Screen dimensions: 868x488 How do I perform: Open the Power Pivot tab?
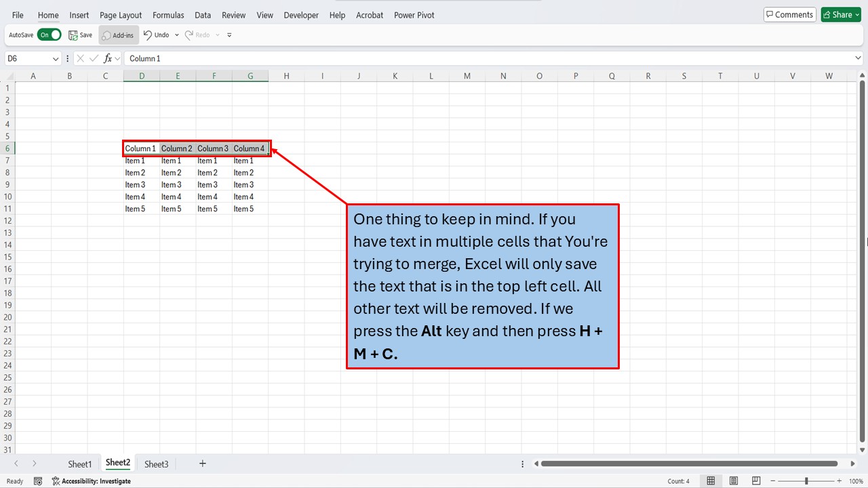click(414, 14)
